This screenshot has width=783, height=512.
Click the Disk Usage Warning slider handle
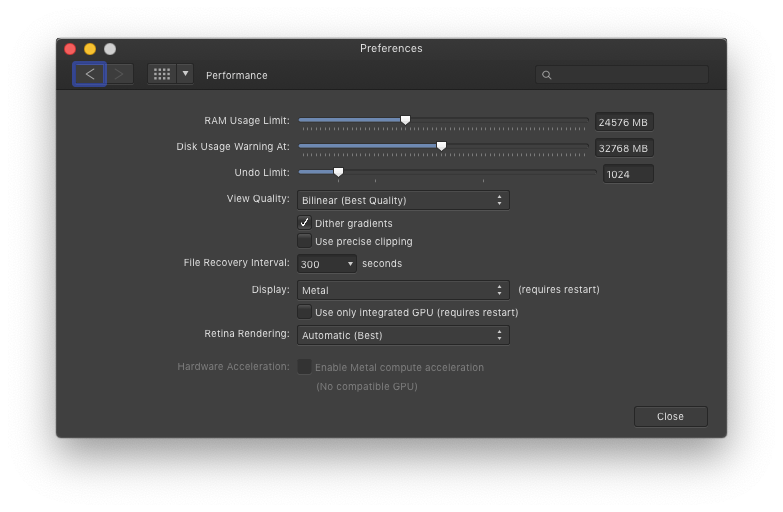[441, 146]
